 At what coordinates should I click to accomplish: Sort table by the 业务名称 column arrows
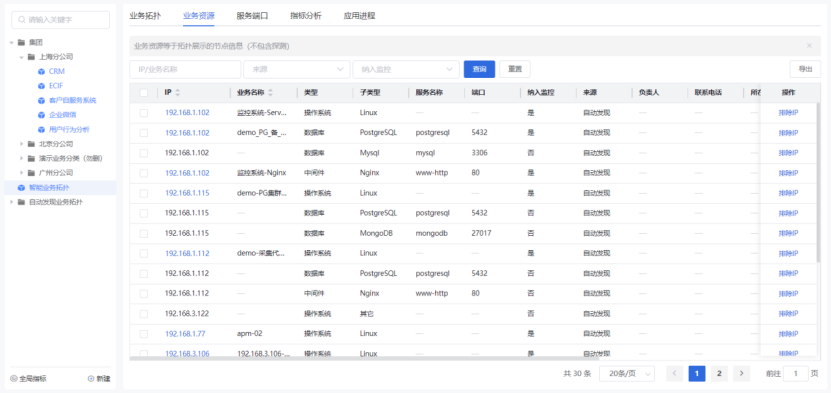[x=270, y=93]
